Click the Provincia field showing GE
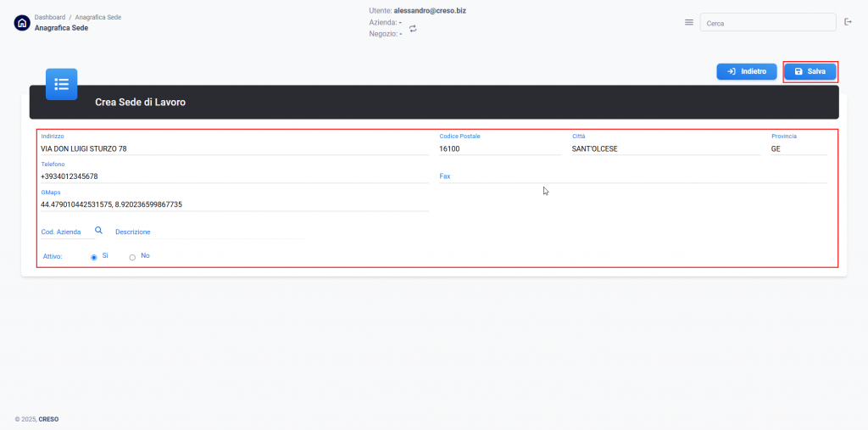This screenshot has height=430, width=868. coord(798,148)
